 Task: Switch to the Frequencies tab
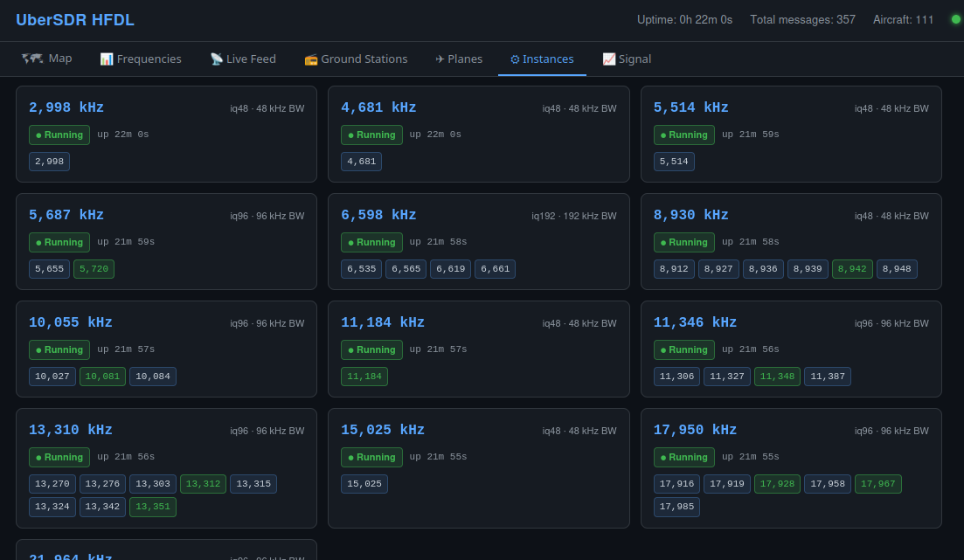point(141,59)
